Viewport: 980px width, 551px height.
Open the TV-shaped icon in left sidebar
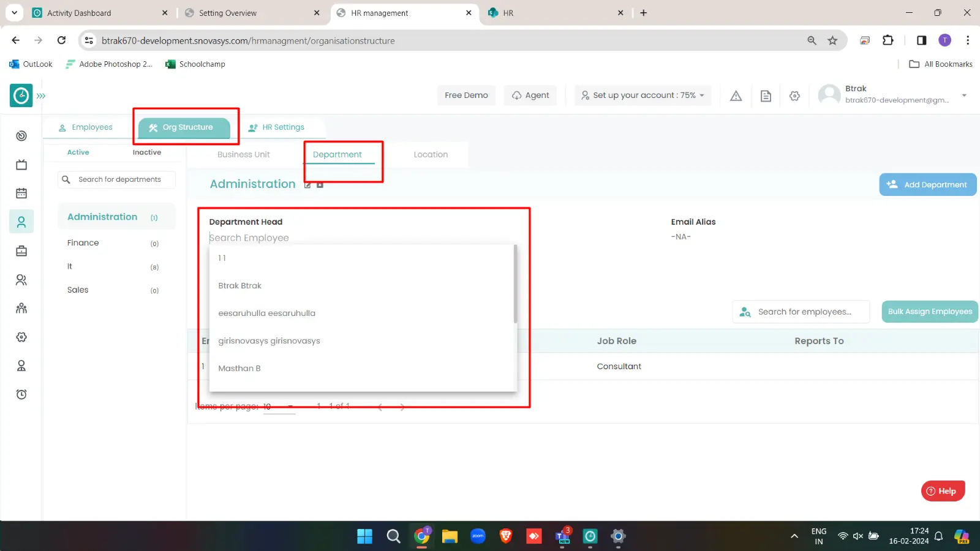pyautogui.click(x=21, y=165)
